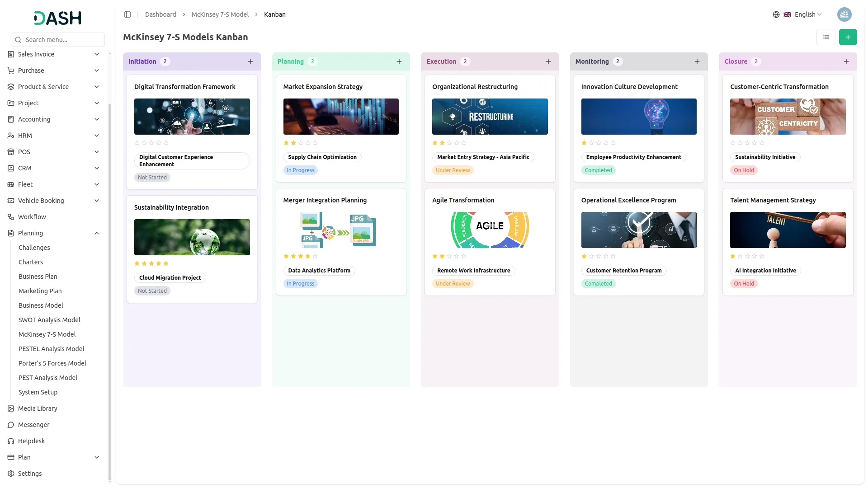Screen dimensions: 868x488
Task: Go to Dashboard breadcrumb link
Action: tap(160, 14)
